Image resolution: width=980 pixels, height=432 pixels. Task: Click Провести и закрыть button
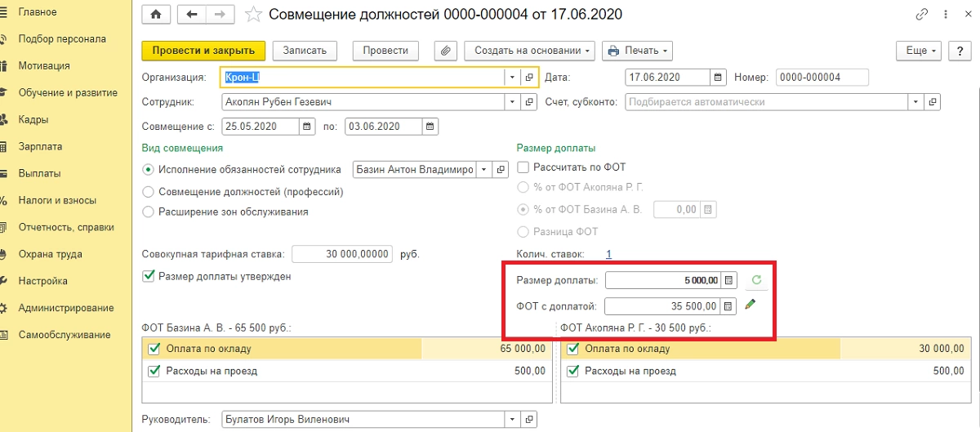pos(203,50)
